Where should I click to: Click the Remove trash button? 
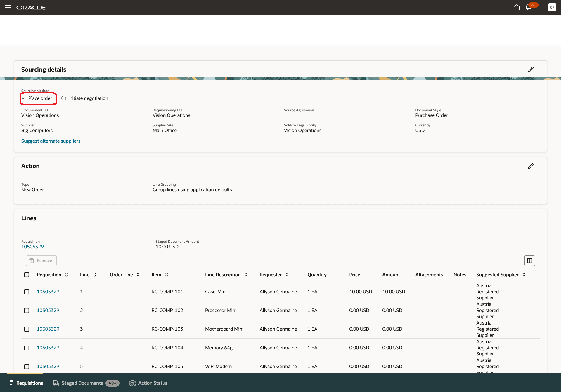[41, 261]
